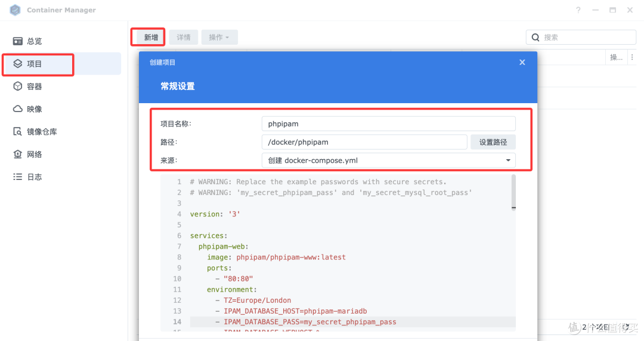Click code line 'phpipam-web:'
Image resolution: width=644 pixels, height=341 pixels.
pos(224,246)
